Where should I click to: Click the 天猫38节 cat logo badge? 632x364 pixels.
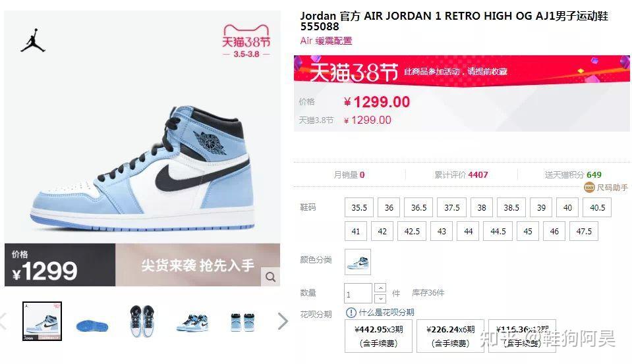pyautogui.click(x=246, y=41)
